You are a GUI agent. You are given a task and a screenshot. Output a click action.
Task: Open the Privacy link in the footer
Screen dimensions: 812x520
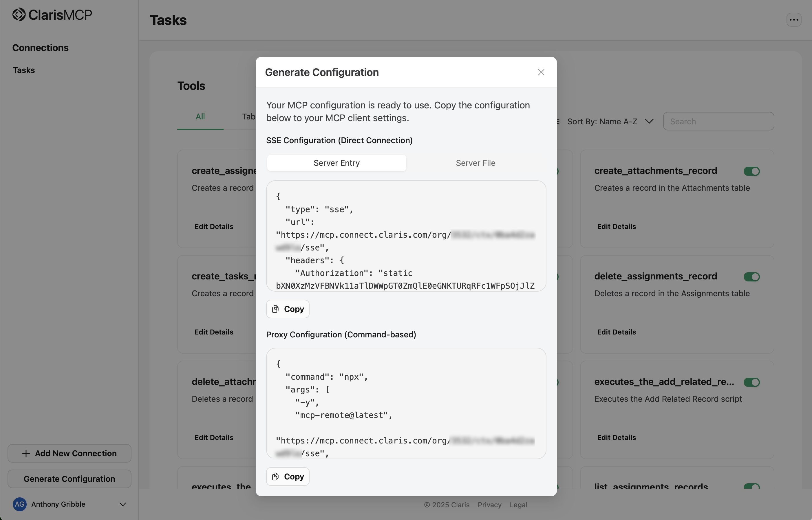pos(489,504)
